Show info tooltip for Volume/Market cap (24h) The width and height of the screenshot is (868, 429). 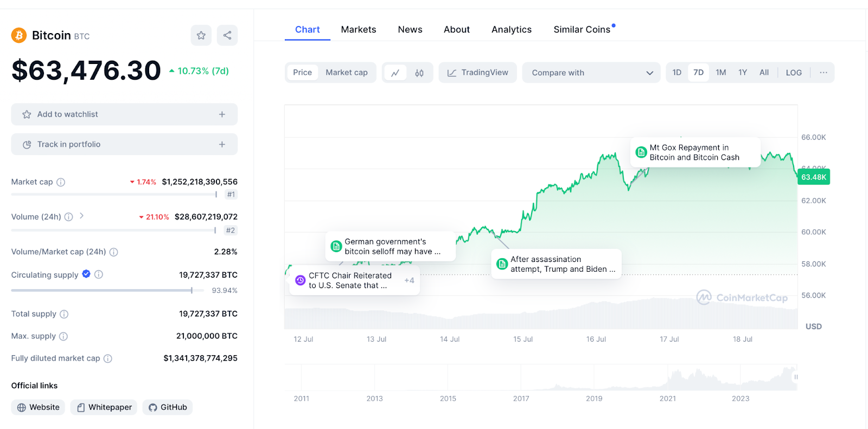tap(114, 252)
